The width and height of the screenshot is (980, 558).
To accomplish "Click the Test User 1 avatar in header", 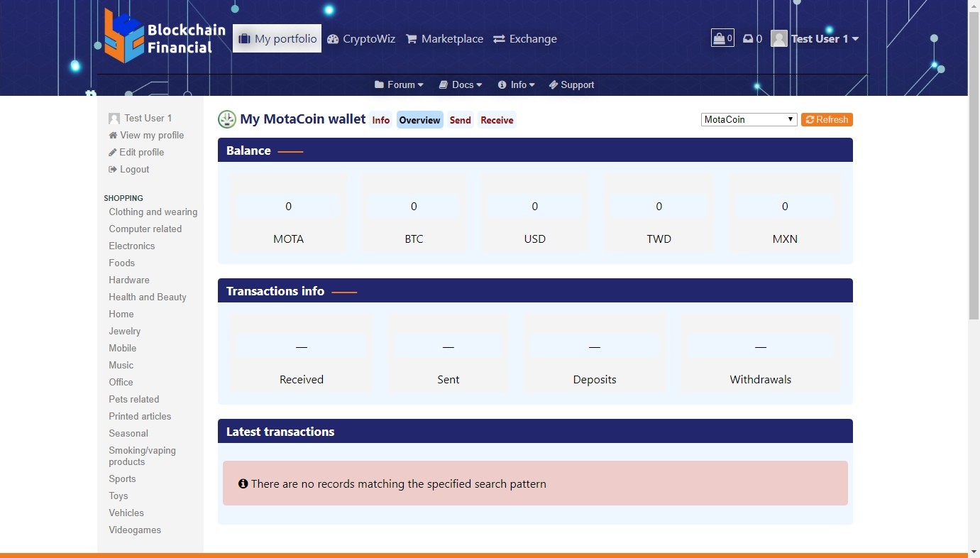I will click(x=778, y=39).
